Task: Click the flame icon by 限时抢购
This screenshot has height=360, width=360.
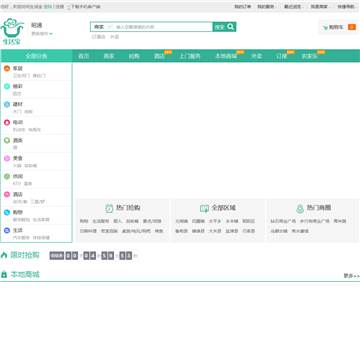Action: pos(4,255)
